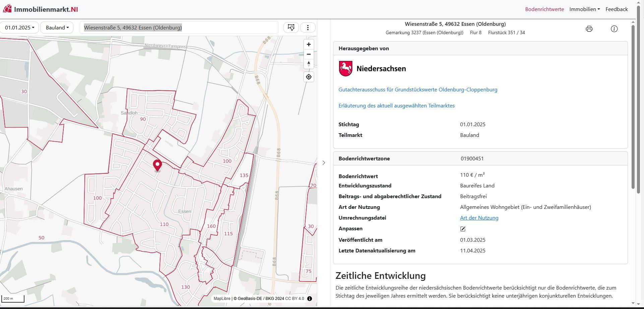Screen dimensions: 644x309
Task: Open Gutachterausschuss Oldenburg-Cloppenburg link
Action: (418, 90)
